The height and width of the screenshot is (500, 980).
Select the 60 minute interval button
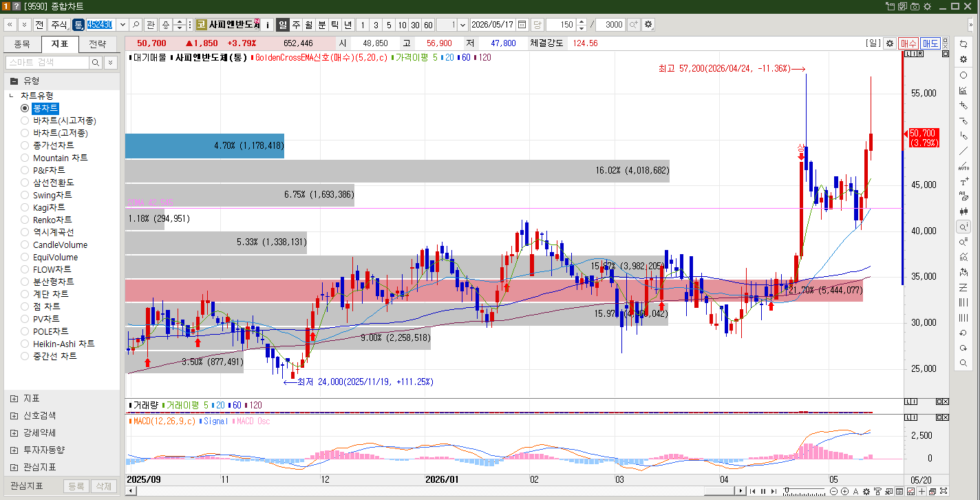tap(428, 24)
